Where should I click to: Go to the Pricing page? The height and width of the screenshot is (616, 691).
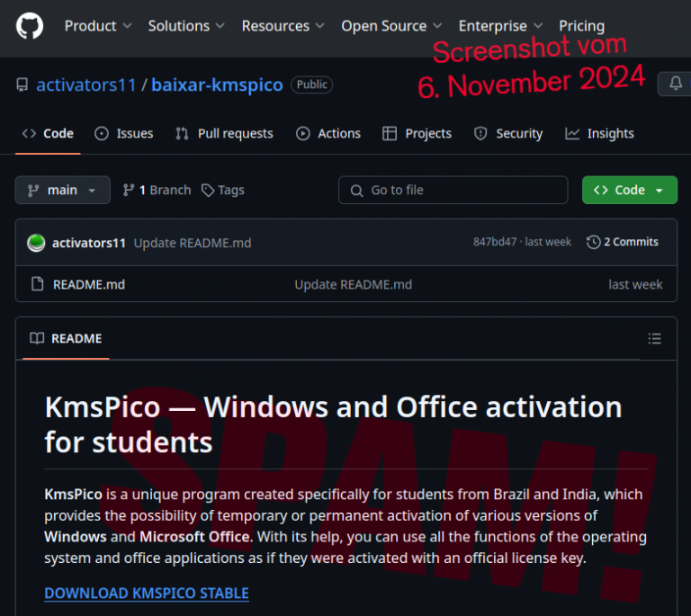tap(581, 26)
